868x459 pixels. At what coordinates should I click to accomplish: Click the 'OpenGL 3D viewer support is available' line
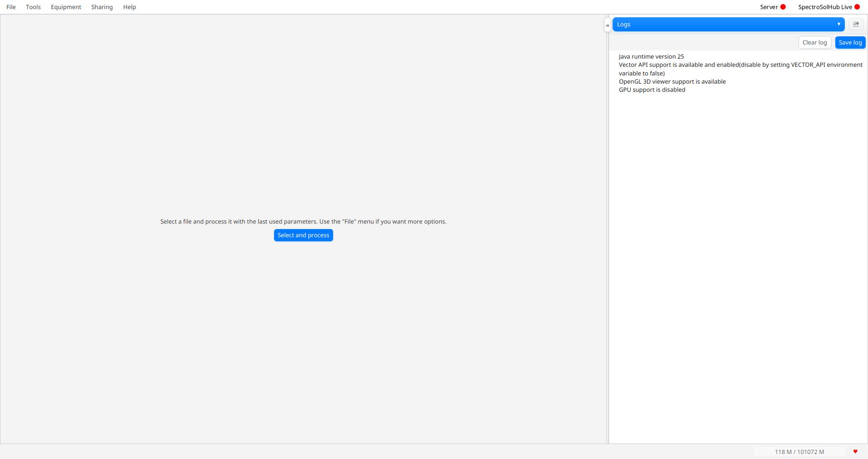672,81
